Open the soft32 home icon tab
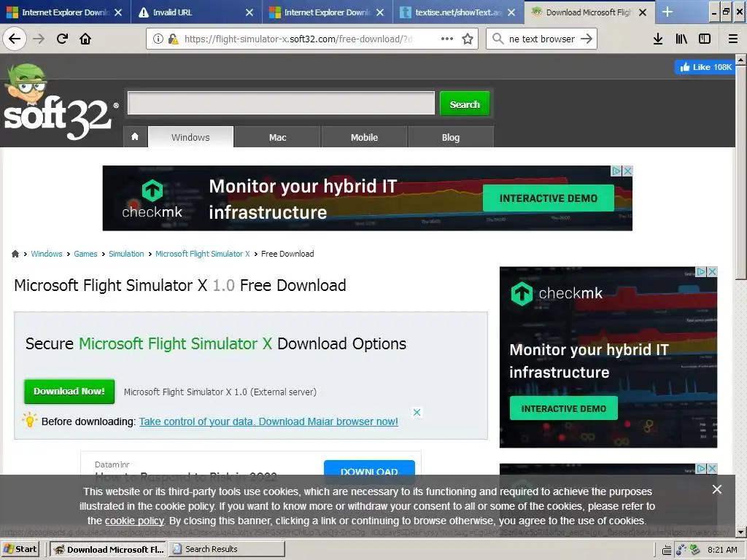The width and height of the screenshot is (747, 560). 135,137
